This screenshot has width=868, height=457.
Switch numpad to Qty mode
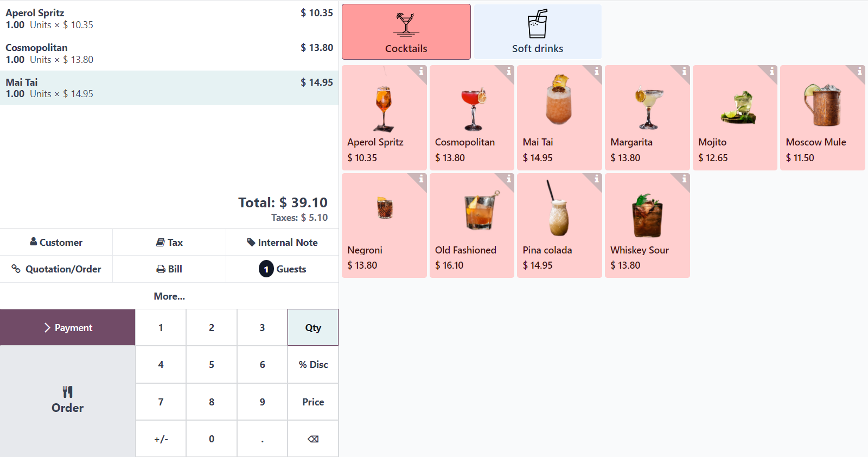313,327
